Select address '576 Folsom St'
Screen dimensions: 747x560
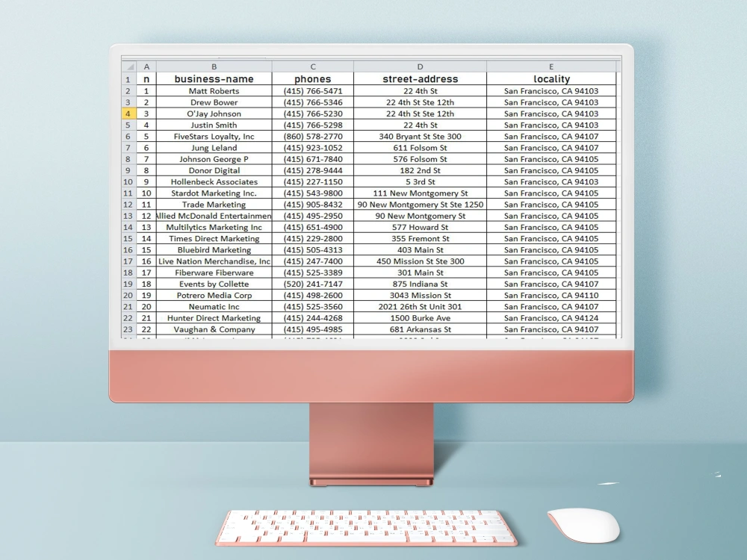coord(420,160)
